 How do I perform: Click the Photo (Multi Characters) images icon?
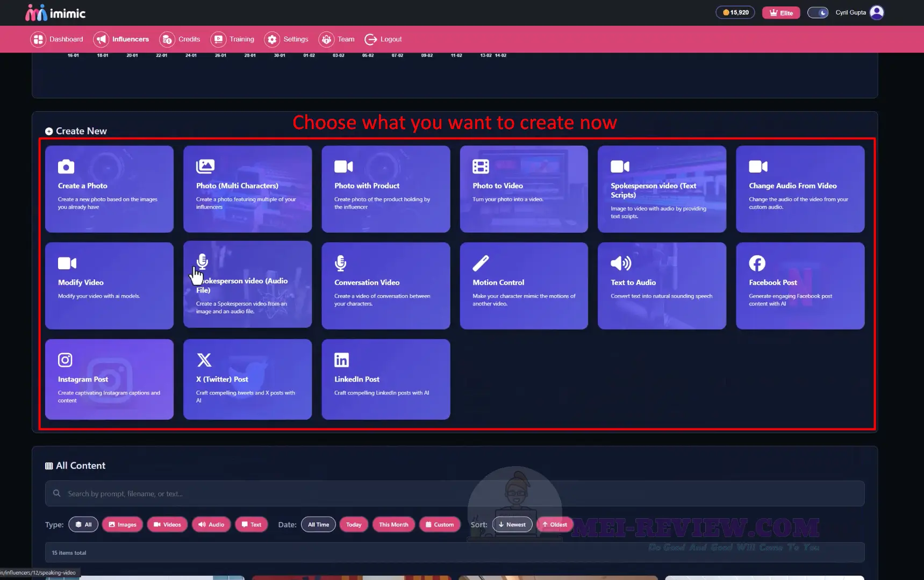pyautogui.click(x=205, y=167)
